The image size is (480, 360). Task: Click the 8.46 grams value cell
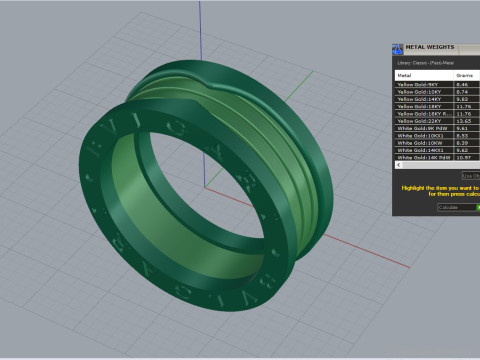[x=467, y=84]
